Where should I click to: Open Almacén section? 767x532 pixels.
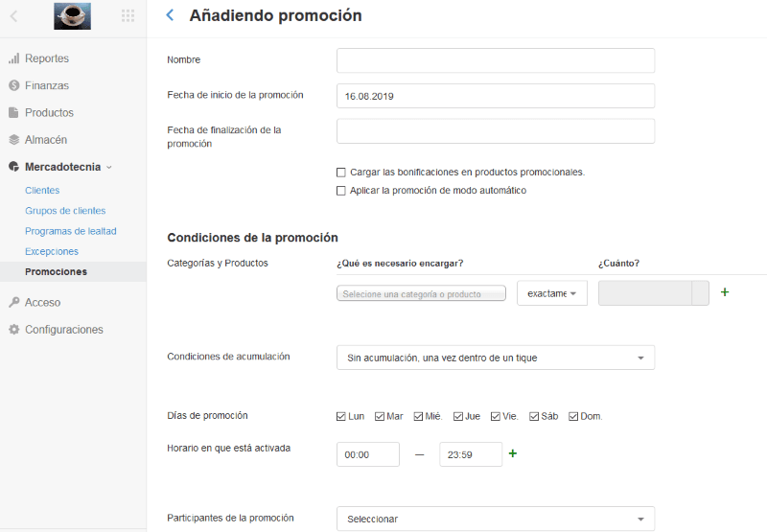point(46,140)
